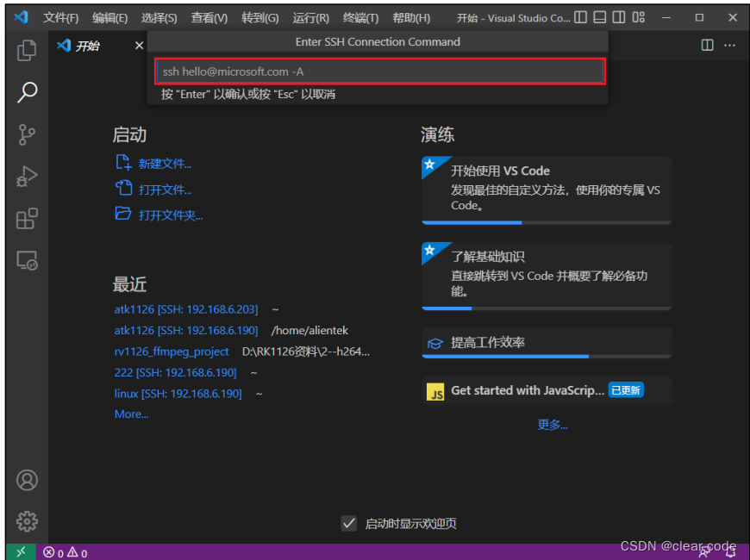The height and width of the screenshot is (560, 750).
Task: Click the 新建文件 file icon
Action: tap(123, 162)
